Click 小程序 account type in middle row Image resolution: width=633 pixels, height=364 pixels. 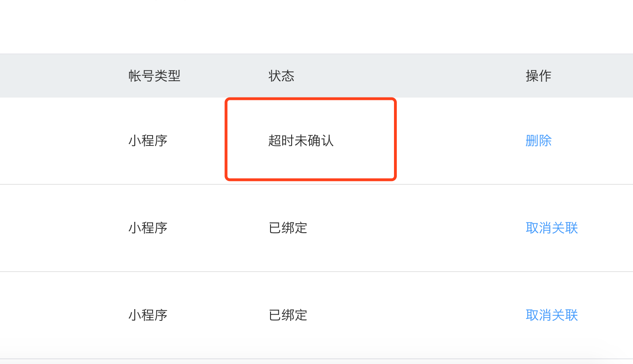pos(148,228)
